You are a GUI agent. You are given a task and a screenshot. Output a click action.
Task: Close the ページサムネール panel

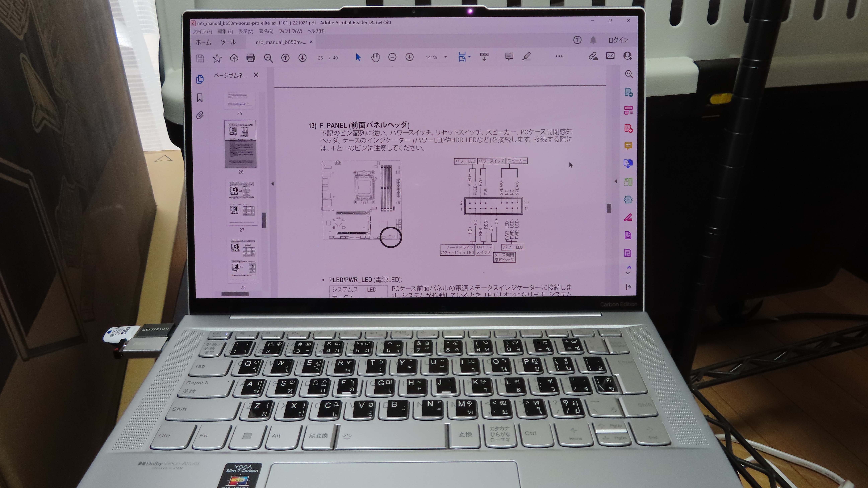click(256, 75)
